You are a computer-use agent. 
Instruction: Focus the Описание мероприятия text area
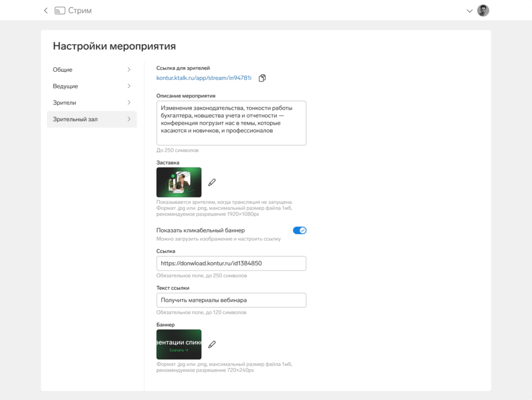point(231,123)
